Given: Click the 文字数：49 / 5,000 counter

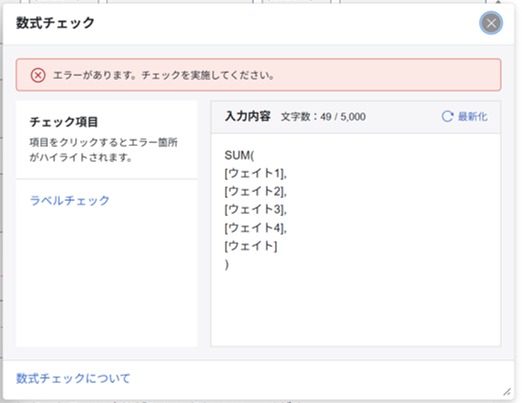Looking at the screenshot, I should coord(323,117).
